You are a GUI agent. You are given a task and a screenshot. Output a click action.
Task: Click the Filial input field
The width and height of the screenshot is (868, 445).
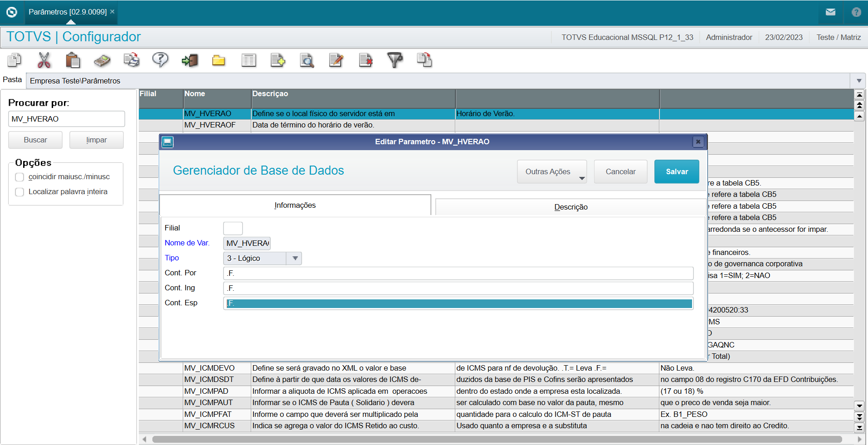click(233, 228)
